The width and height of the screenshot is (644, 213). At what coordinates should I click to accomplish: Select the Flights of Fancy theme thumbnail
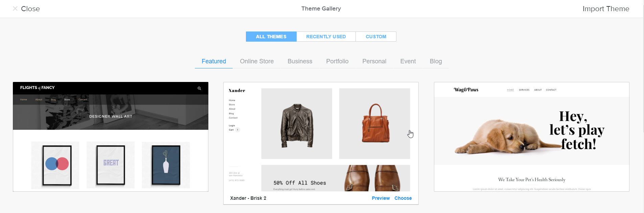111,137
